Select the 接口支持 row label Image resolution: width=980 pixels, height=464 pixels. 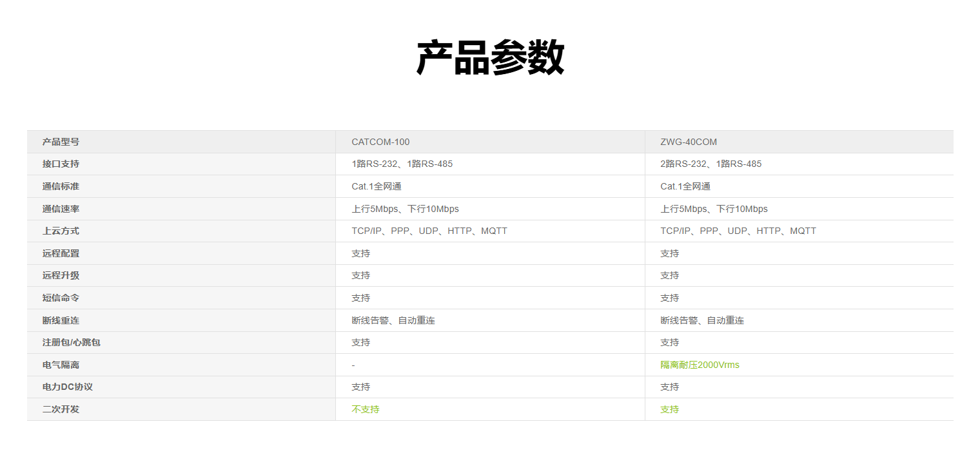click(x=61, y=164)
